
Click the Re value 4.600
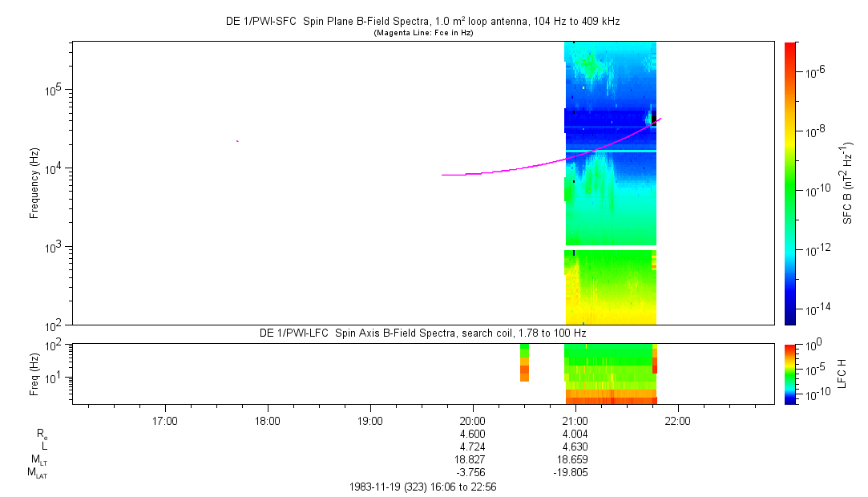pos(473,433)
